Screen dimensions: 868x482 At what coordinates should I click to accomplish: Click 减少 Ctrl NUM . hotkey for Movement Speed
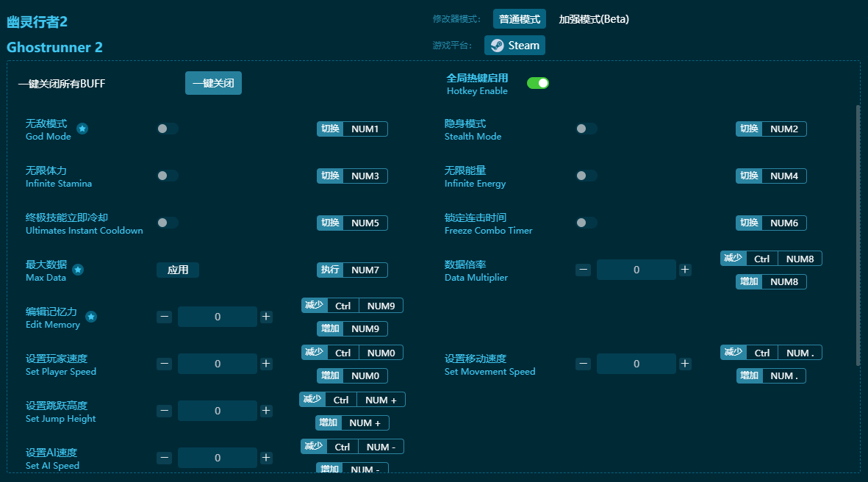click(771, 353)
